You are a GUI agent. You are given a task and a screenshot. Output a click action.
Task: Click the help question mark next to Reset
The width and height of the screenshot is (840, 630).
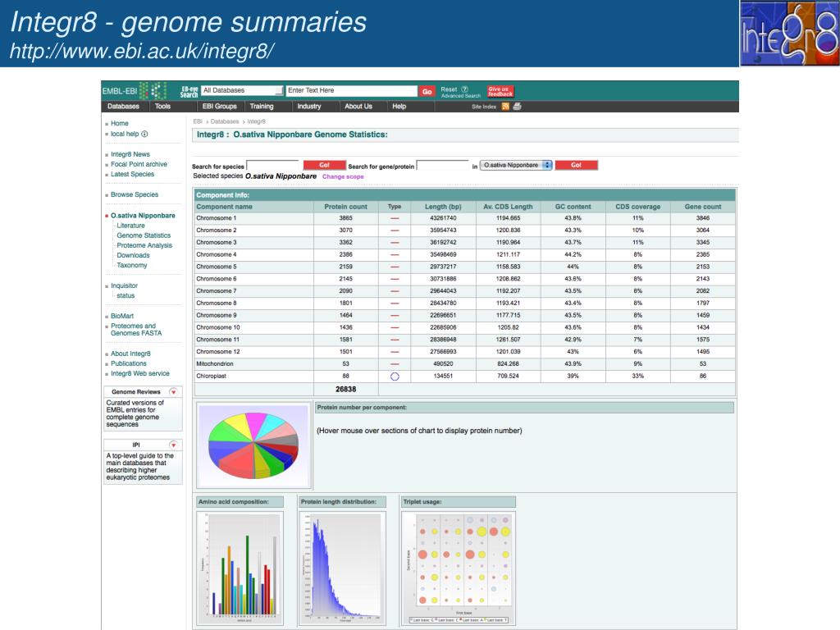point(464,89)
